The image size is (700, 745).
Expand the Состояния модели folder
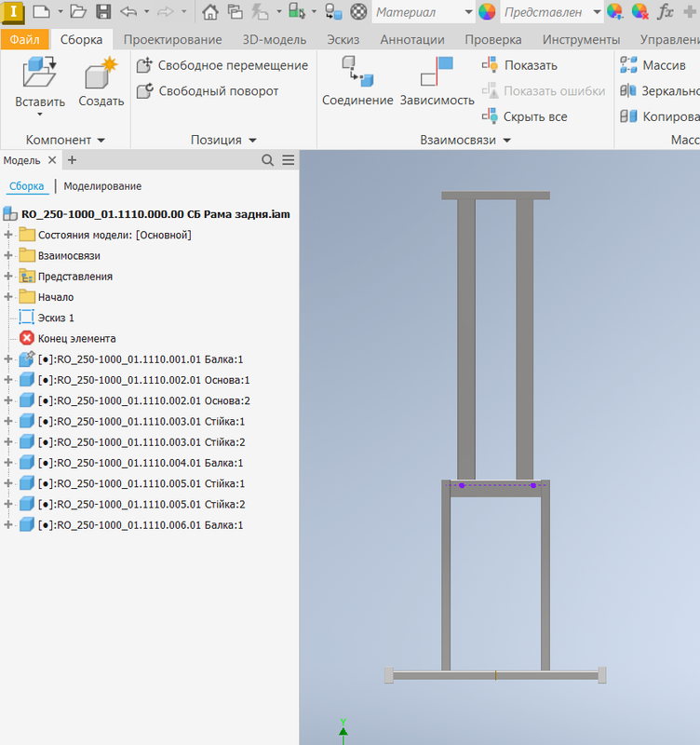[x=8, y=235]
